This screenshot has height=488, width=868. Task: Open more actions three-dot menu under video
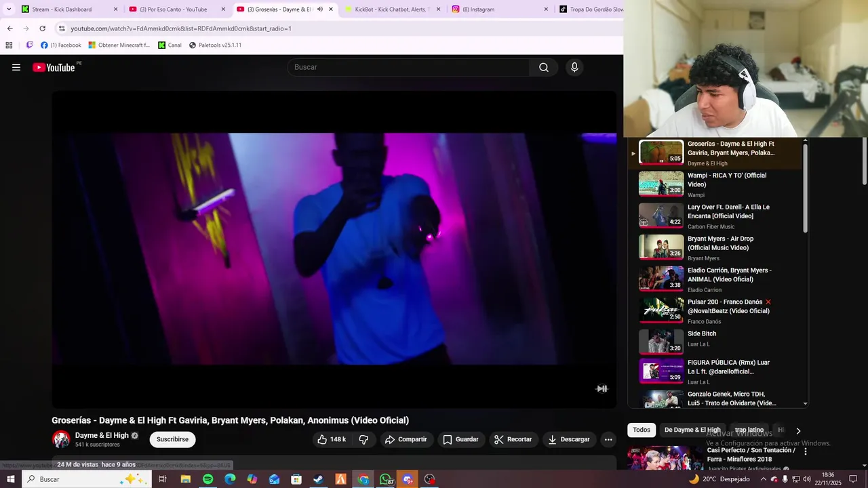pyautogui.click(x=608, y=439)
